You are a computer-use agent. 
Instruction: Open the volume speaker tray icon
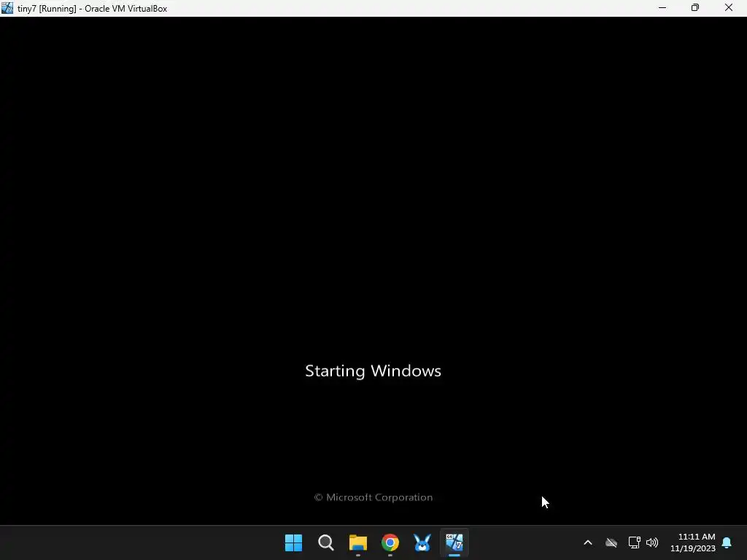click(x=652, y=542)
